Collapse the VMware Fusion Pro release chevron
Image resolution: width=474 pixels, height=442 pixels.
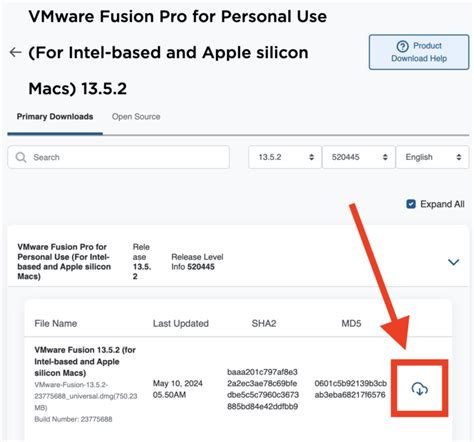coord(453,262)
